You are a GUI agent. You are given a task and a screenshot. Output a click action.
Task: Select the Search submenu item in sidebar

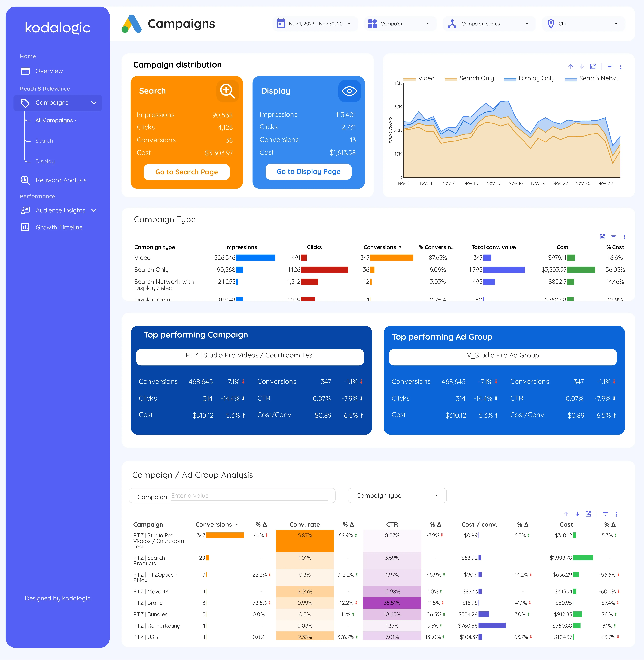44,141
